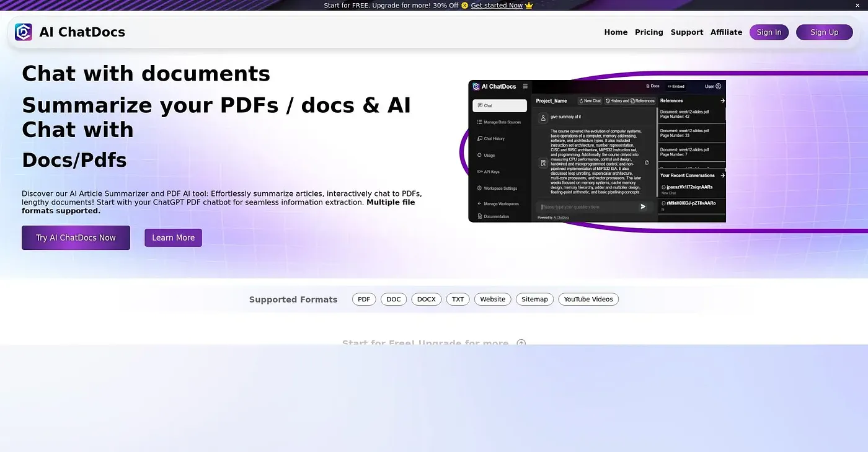Select the DOCX format chip

[x=427, y=299]
